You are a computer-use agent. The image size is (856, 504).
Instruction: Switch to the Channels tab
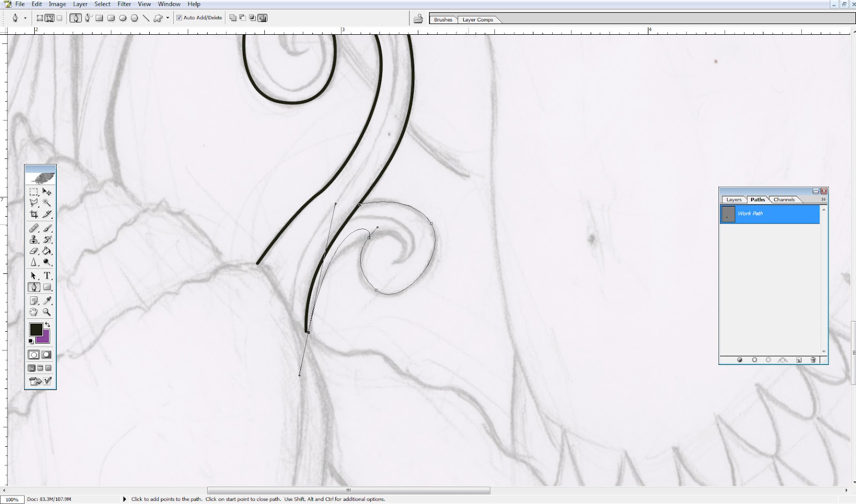point(783,199)
